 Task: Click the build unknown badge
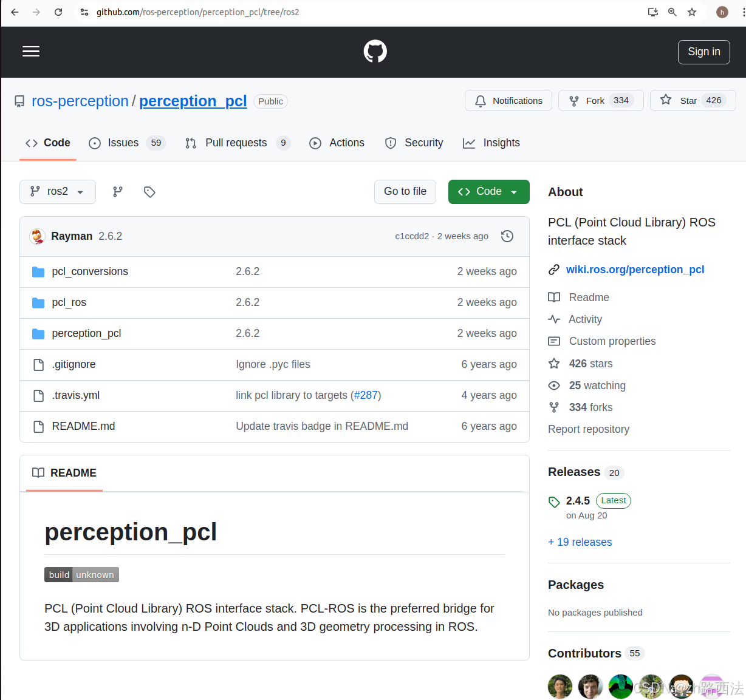(81, 575)
